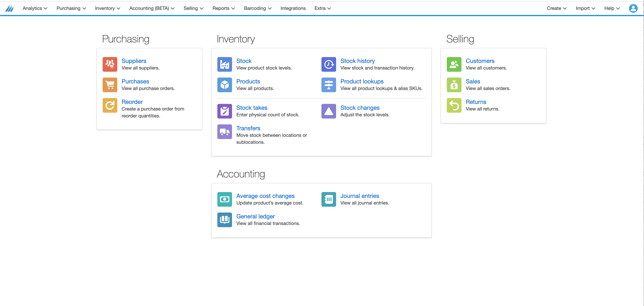This screenshot has width=644, height=306.
Task: Expand the Create dropdown
Action: point(557,8)
